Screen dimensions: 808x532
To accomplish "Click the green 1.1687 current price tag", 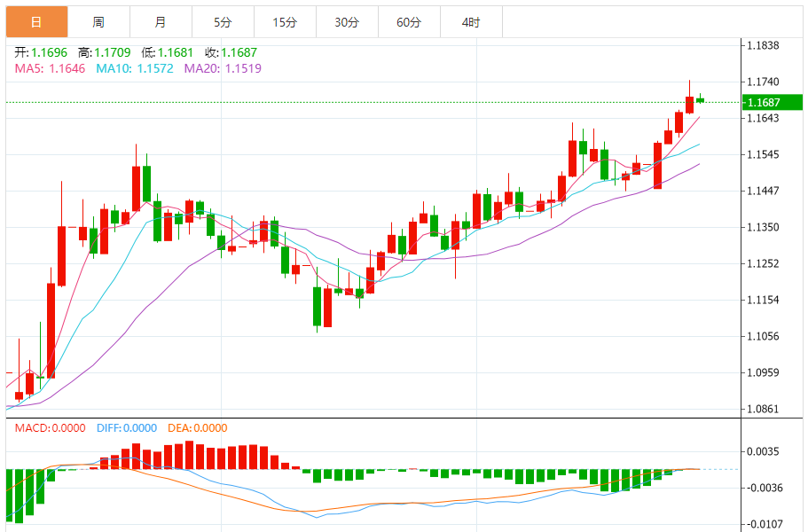I will coord(772,103).
